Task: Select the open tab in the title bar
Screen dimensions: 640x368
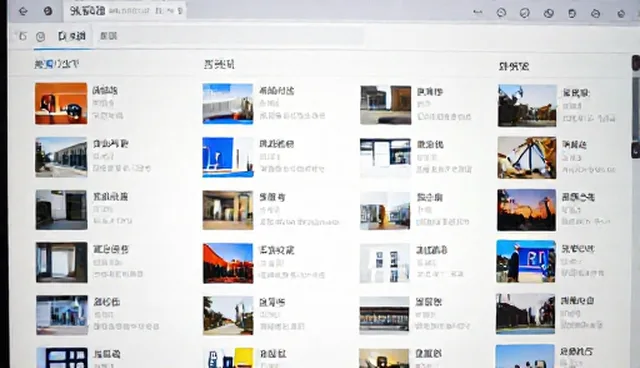Action: click(x=125, y=11)
